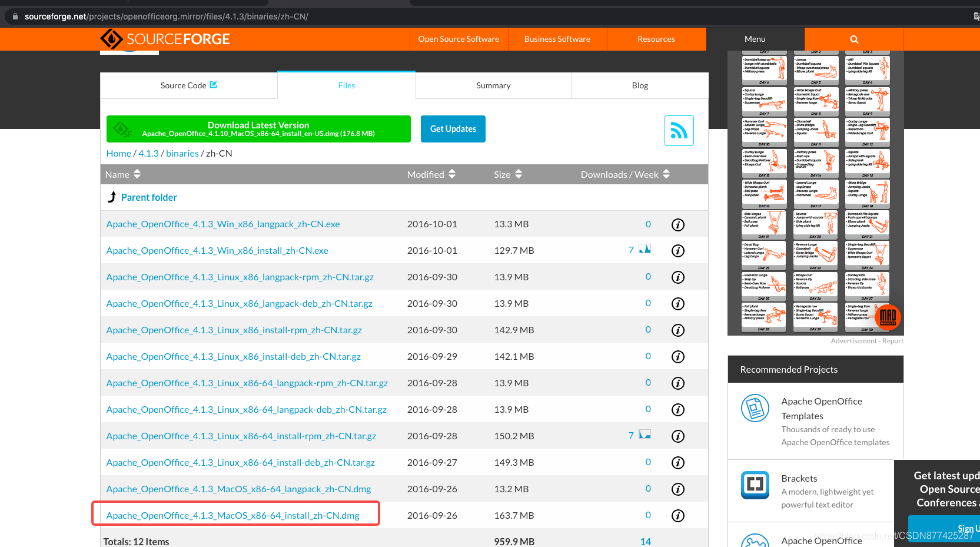
Task: Open the workout plan advertisement image
Action: (816, 193)
